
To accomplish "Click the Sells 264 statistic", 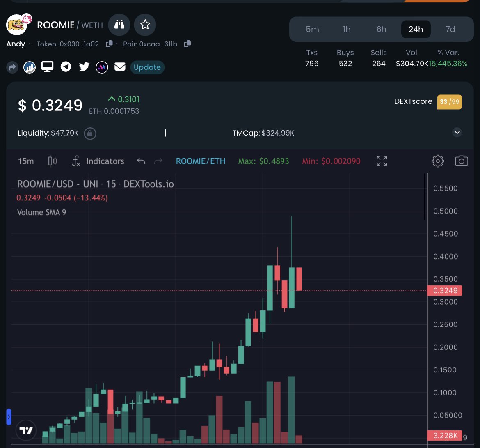I will (x=379, y=58).
